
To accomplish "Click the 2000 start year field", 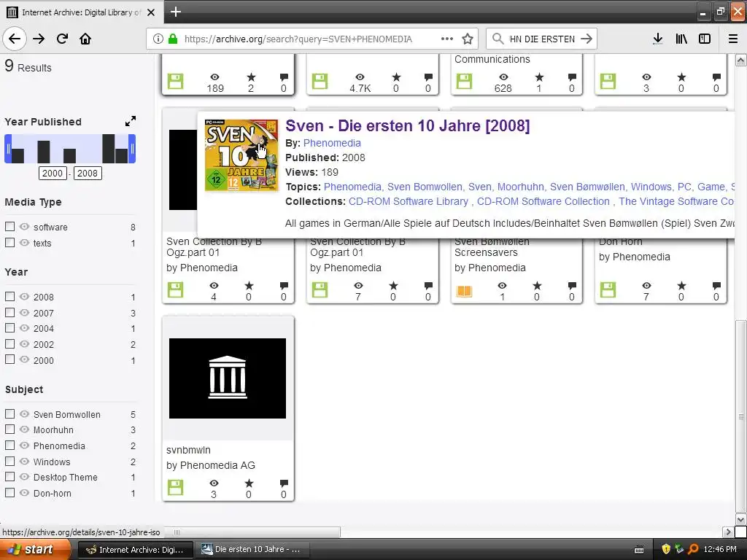I will pyautogui.click(x=53, y=173).
